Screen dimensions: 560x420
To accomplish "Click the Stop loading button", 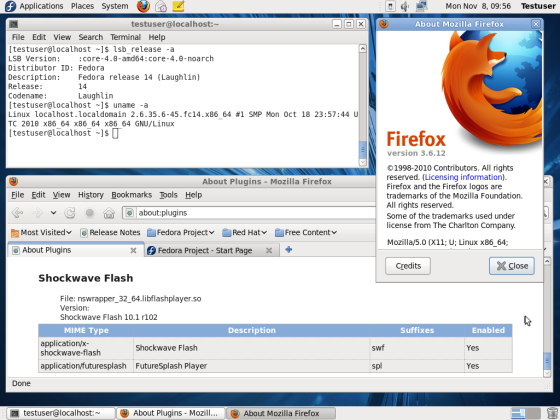I will click(x=90, y=213).
